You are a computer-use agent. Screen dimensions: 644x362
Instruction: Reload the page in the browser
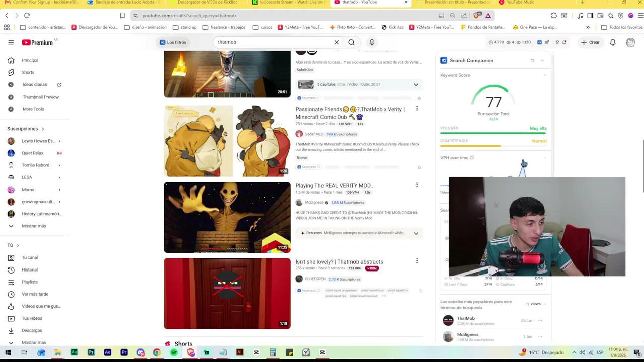click(x=27, y=16)
